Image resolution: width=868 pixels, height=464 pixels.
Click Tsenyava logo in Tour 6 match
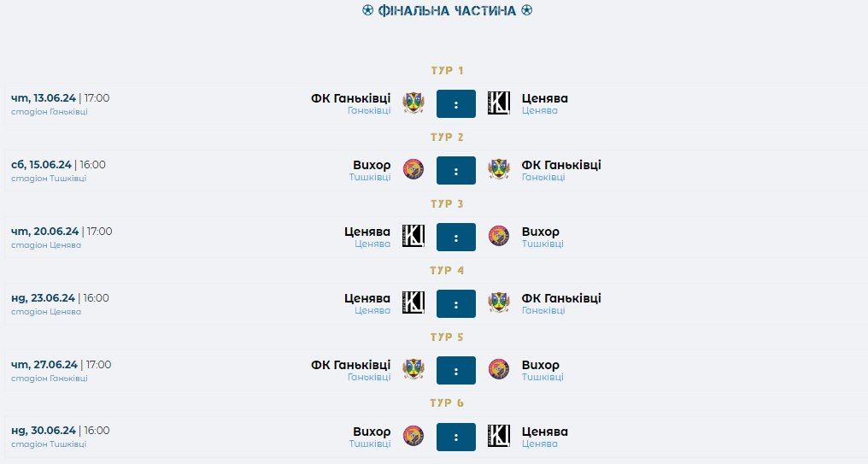click(498, 436)
